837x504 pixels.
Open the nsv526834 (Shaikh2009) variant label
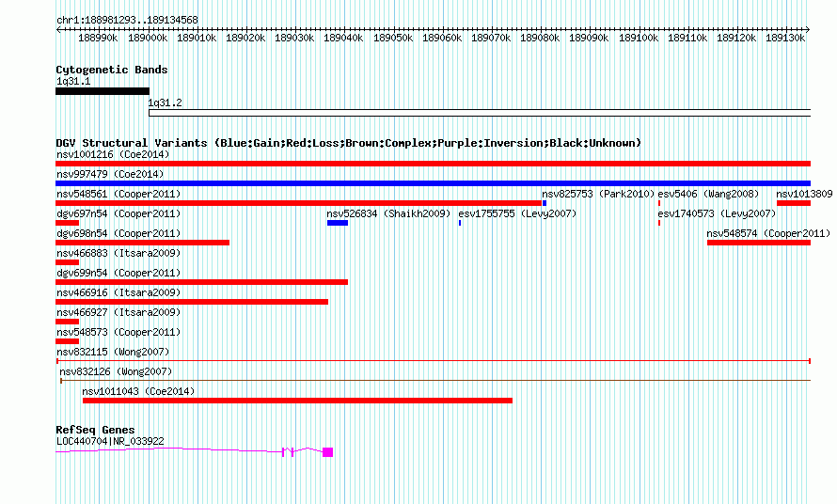coord(388,213)
